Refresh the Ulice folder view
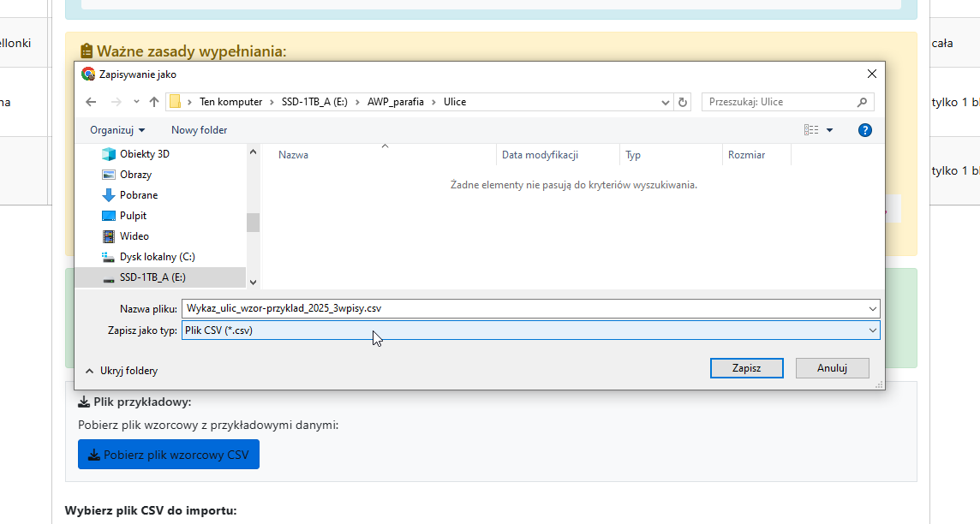Image resolution: width=980 pixels, height=524 pixels. click(x=683, y=102)
